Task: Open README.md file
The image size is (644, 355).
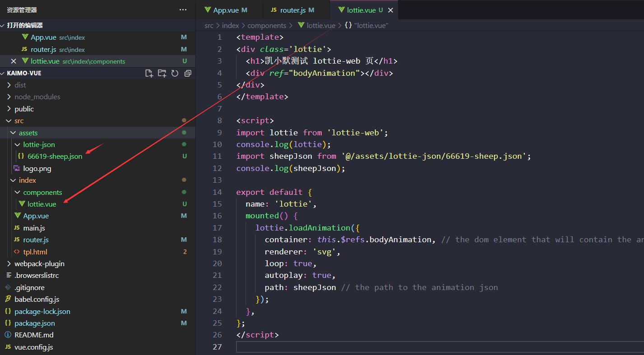Action: pos(97,335)
